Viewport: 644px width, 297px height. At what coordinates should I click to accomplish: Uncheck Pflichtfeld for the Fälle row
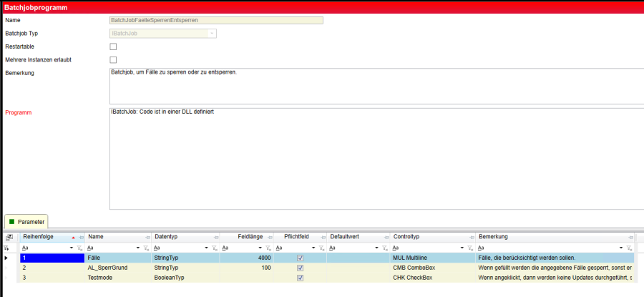tap(301, 258)
